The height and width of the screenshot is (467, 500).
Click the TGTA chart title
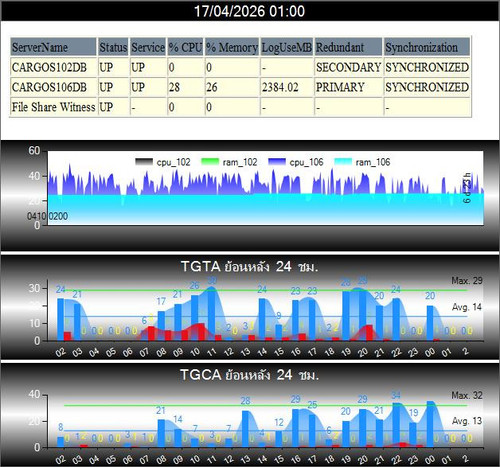[249, 267]
